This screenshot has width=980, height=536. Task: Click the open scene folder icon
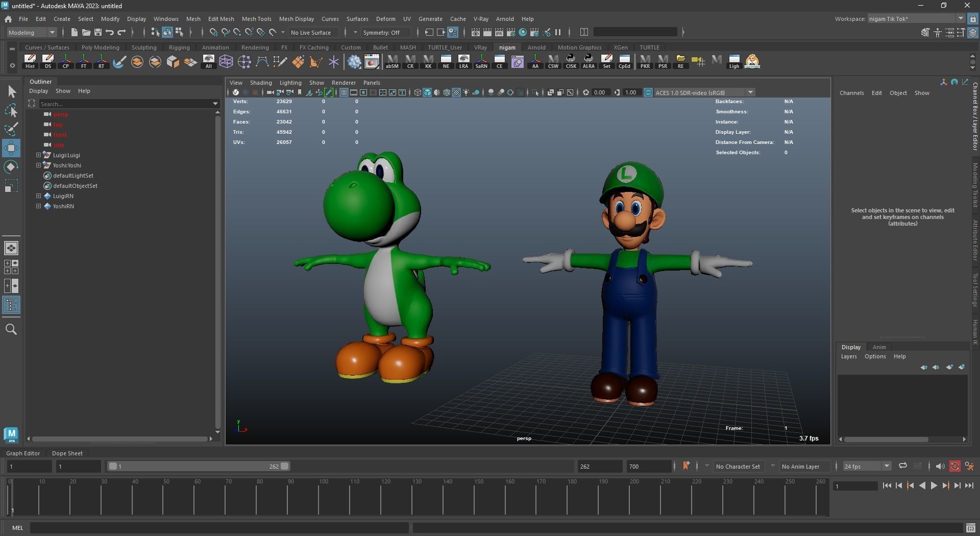click(x=86, y=32)
